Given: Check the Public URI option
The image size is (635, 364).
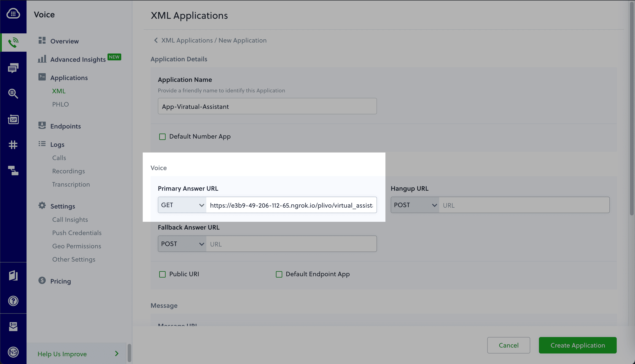Looking at the screenshot, I should point(162,274).
